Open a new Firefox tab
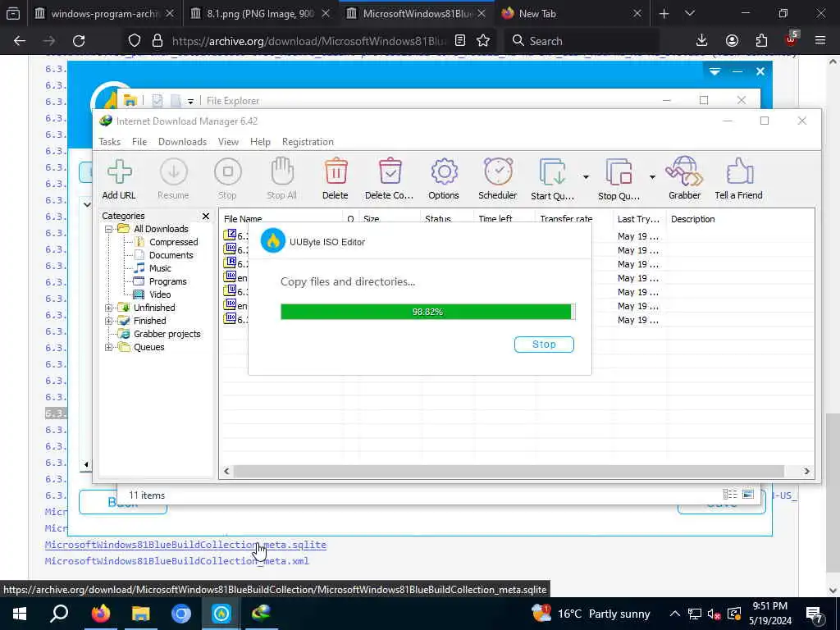This screenshot has width=840, height=630. click(x=664, y=14)
